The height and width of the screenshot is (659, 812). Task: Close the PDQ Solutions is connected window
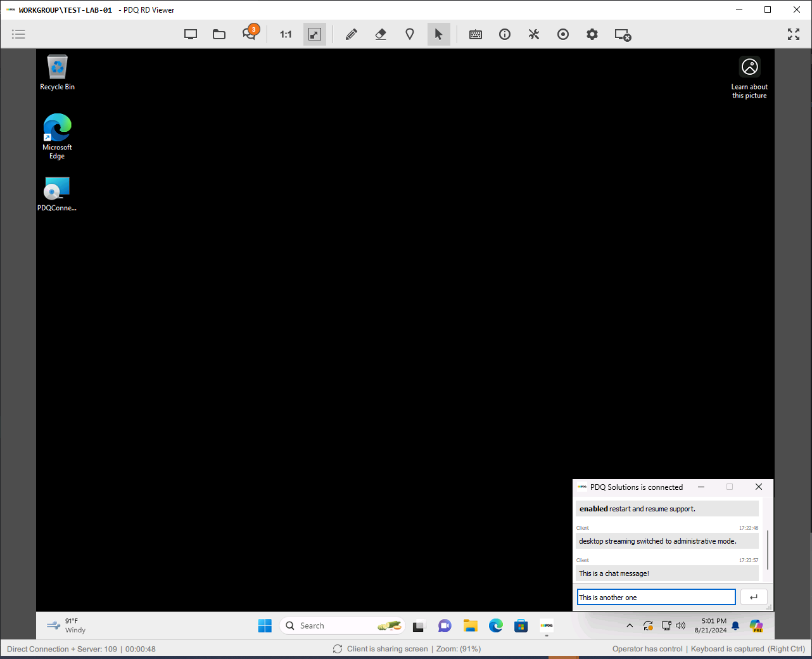click(x=759, y=487)
